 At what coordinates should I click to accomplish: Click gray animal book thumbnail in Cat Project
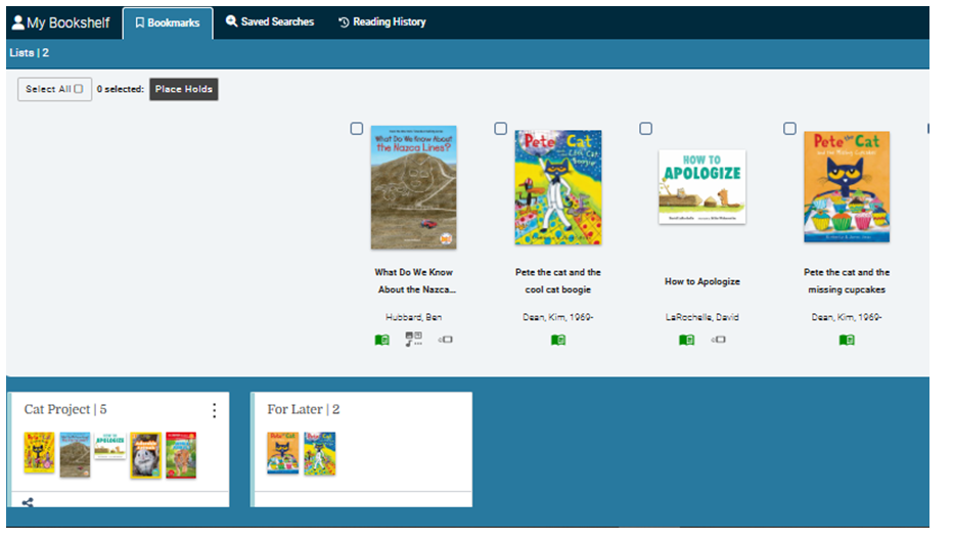click(146, 455)
